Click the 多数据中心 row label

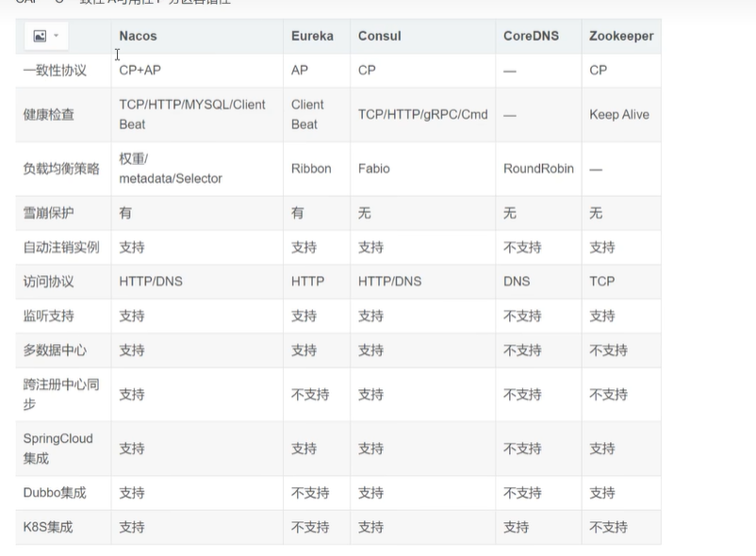[x=55, y=351]
